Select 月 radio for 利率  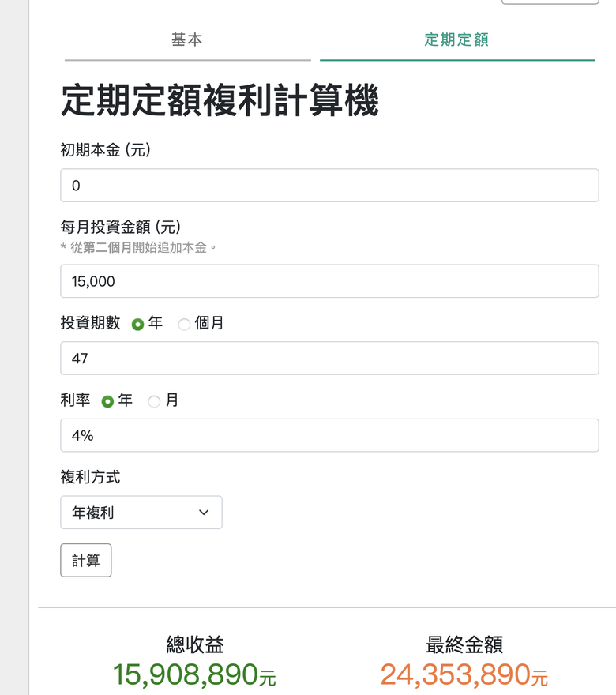[x=154, y=401]
